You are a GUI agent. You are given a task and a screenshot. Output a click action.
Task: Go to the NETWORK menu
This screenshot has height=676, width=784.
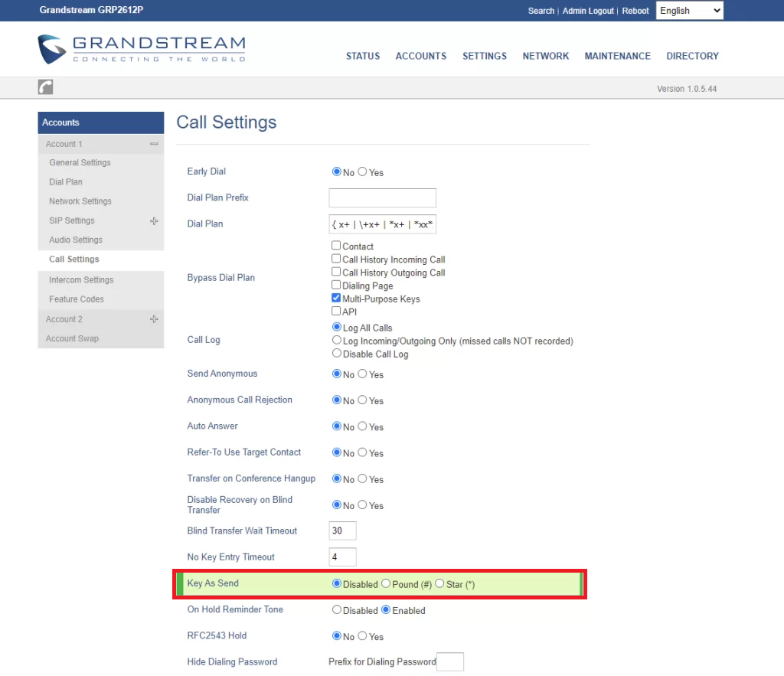tap(545, 56)
